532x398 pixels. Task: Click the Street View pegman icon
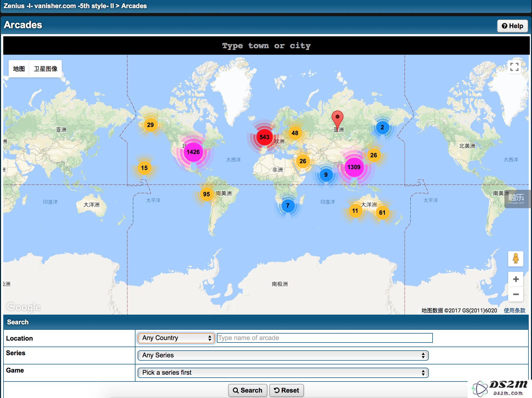pos(515,259)
